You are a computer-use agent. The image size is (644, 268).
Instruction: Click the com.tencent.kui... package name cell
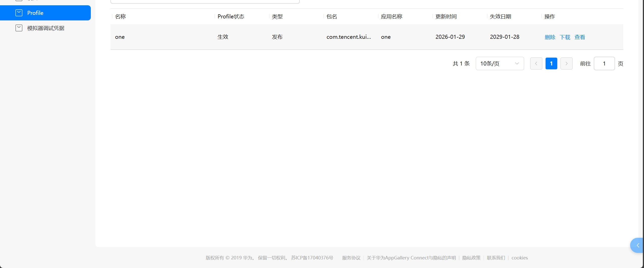click(x=349, y=37)
